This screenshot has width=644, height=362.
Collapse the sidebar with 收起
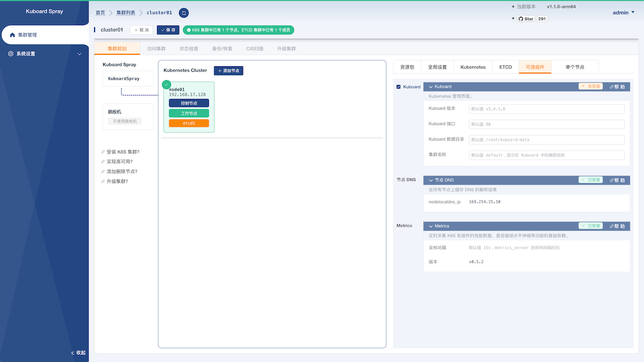[x=78, y=353]
